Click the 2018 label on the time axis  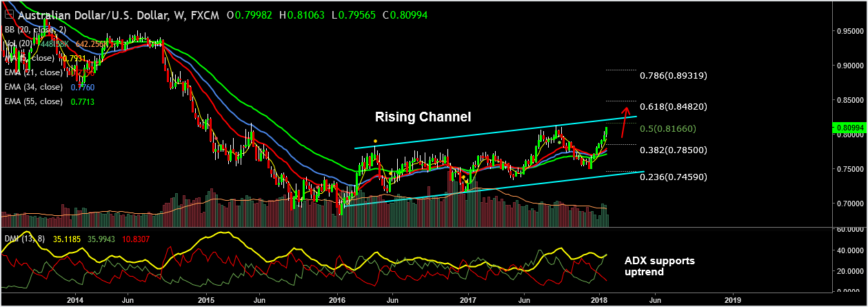pos(599,301)
